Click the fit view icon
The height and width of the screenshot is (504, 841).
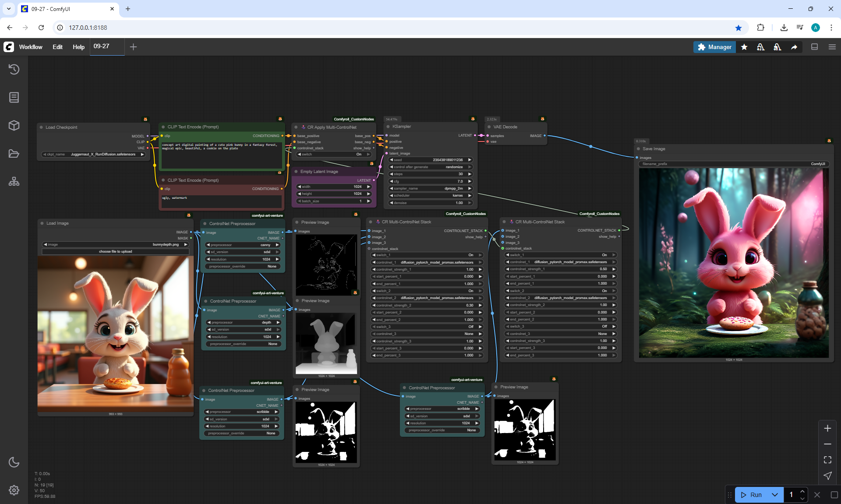coord(827,460)
